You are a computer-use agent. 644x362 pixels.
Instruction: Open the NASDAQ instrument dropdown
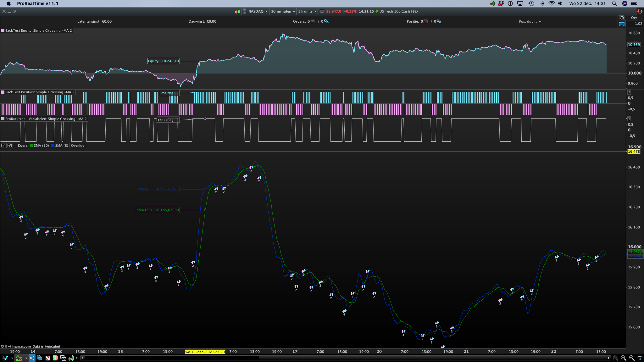[x=258, y=11]
